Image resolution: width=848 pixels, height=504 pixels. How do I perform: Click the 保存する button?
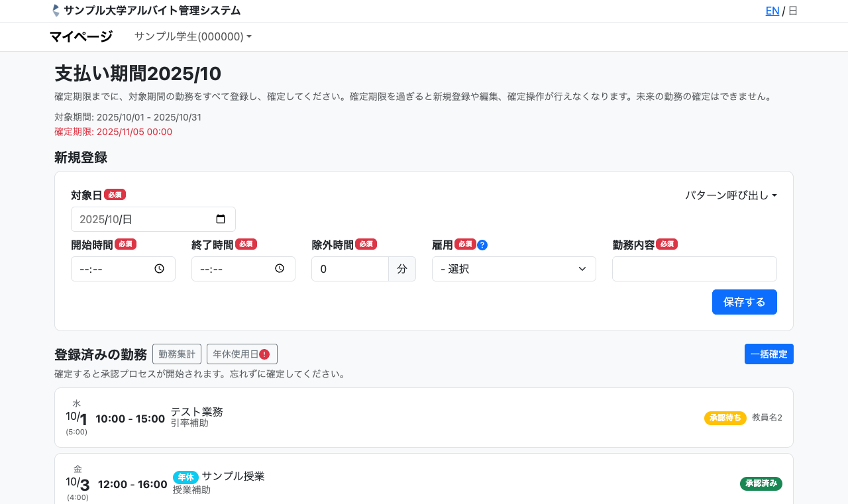coord(744,302)
